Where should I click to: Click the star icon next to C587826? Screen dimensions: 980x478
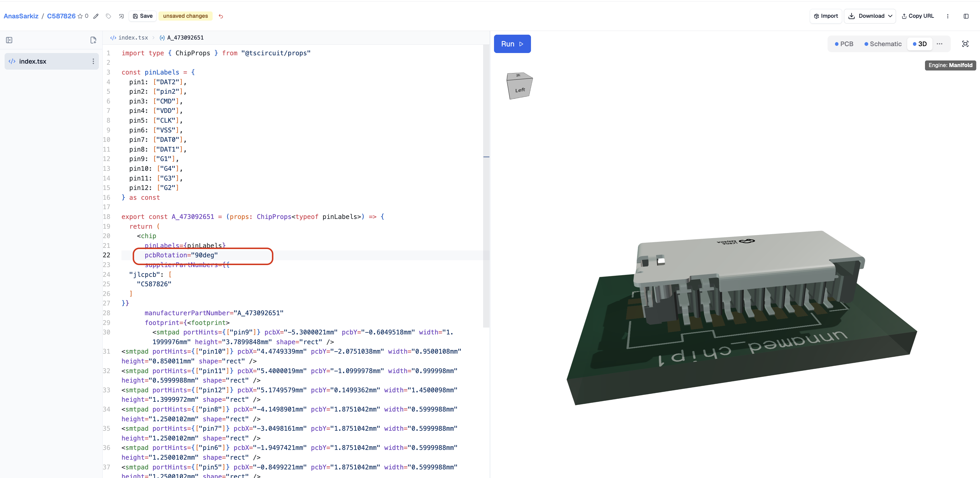tap(80, 16)
